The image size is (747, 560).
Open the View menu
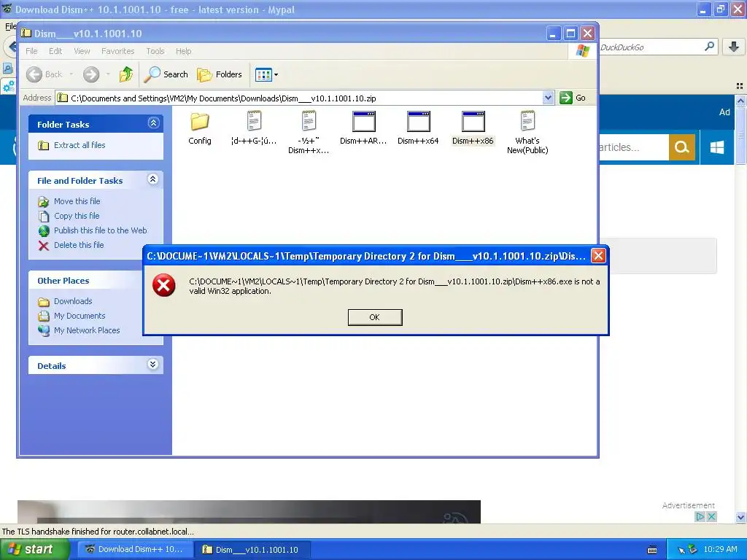pos(82,51)
